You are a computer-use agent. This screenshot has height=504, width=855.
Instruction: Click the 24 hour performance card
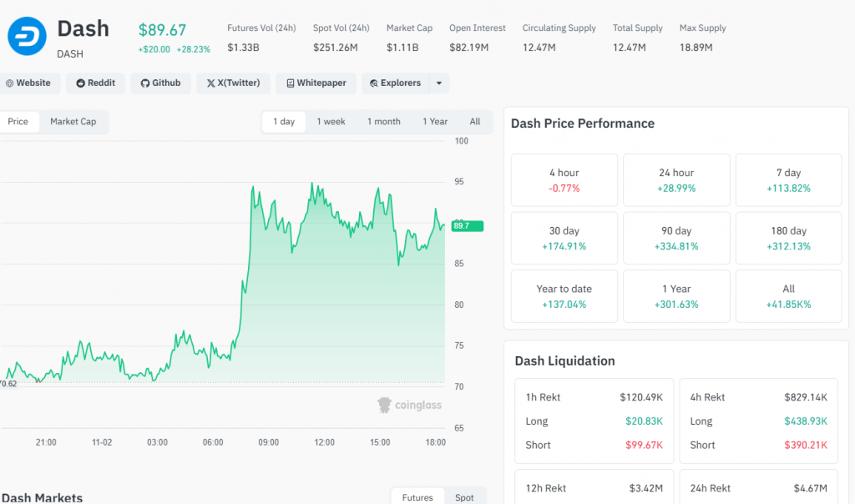pyautogui.click(x=676, y=180)
